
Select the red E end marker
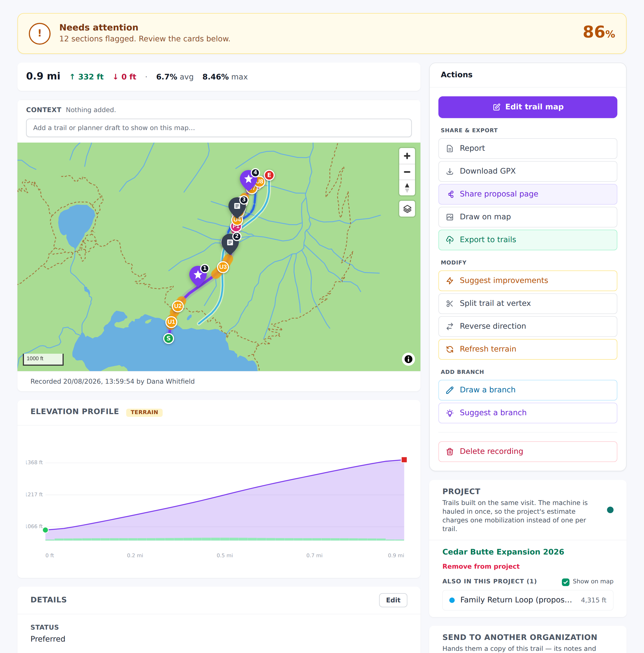pos(269,175)
